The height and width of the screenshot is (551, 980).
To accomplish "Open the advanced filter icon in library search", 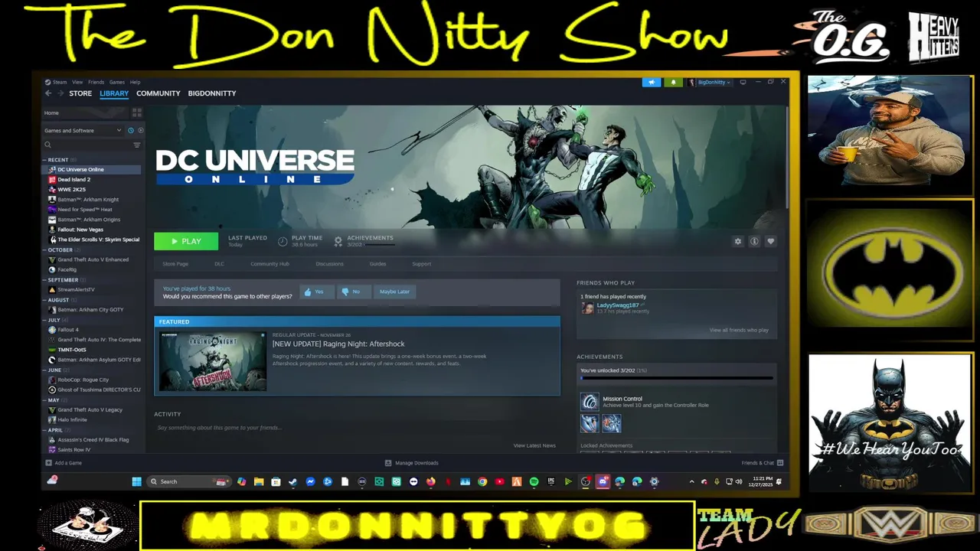I will point(137,145).
